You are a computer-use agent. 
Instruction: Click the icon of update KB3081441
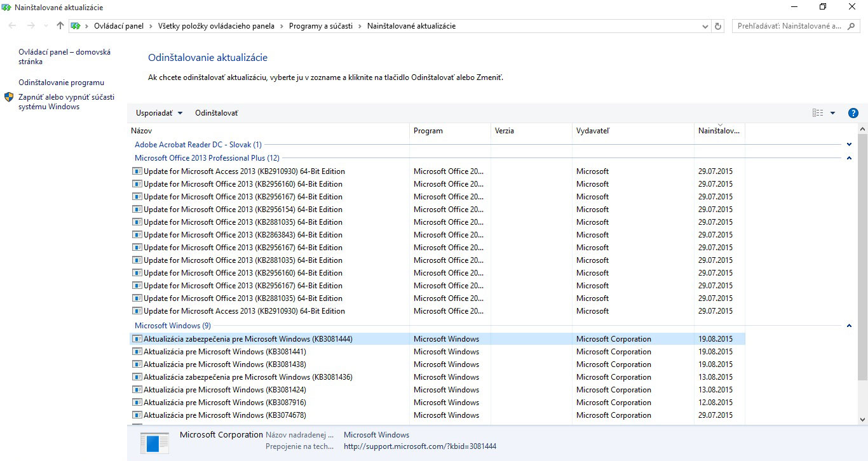pos(137,352)
